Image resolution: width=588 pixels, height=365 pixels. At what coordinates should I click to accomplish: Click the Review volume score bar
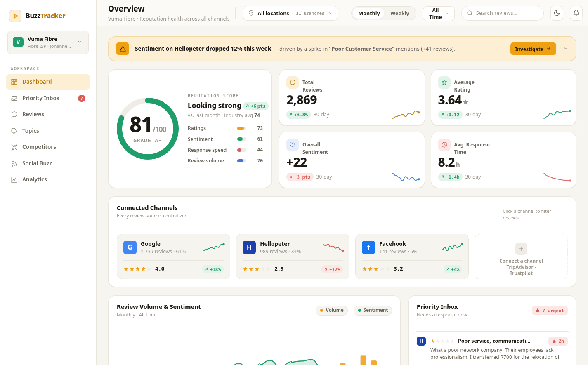click(242, 161)
